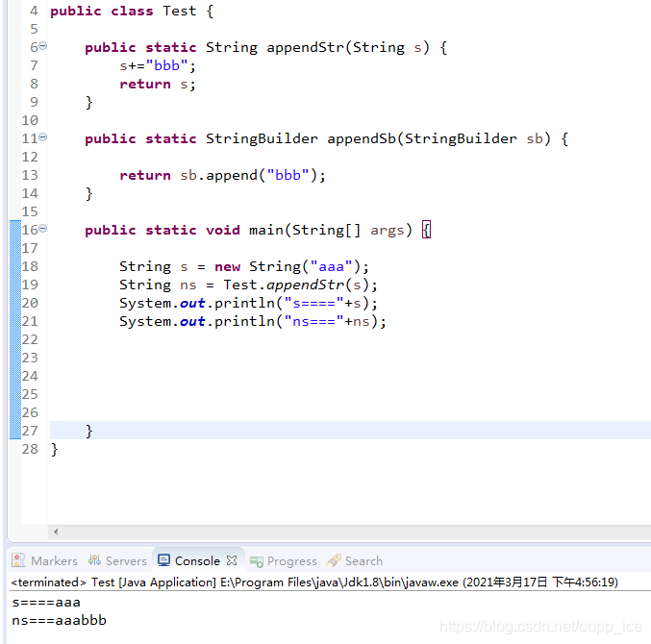Click the appendStr method name in declaration
Image resolution: width=651 pixels, height=644 pixels.
tap(305, 47)
